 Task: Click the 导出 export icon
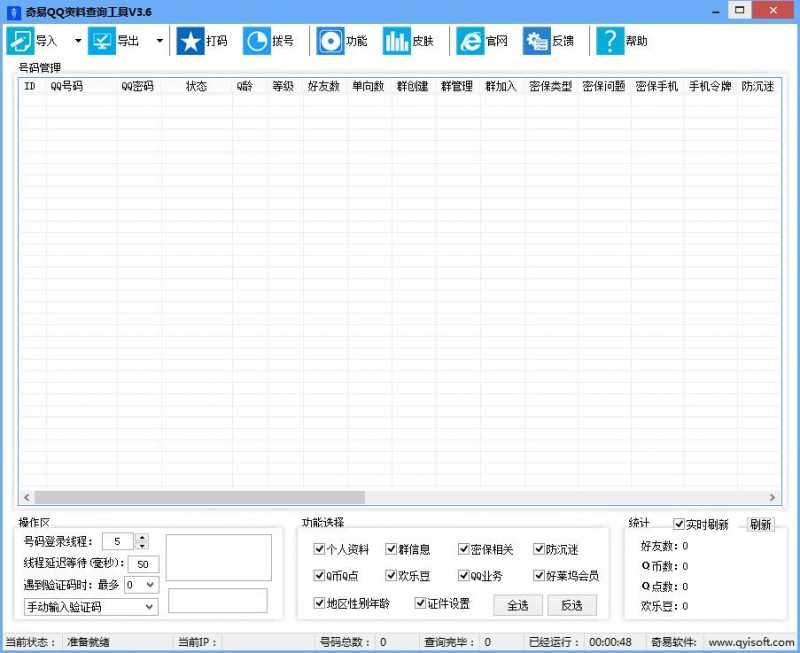coord(101,40)
